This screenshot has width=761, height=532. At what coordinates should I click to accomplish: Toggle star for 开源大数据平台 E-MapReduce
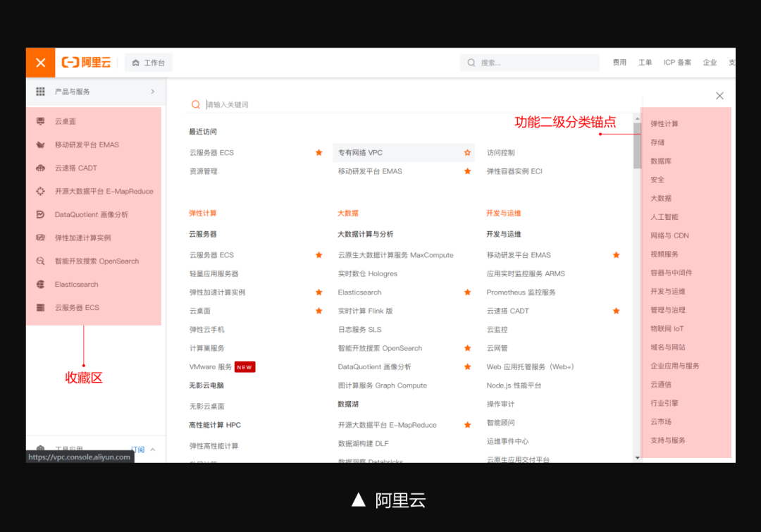pyautogui.click(x=467, y=425)
